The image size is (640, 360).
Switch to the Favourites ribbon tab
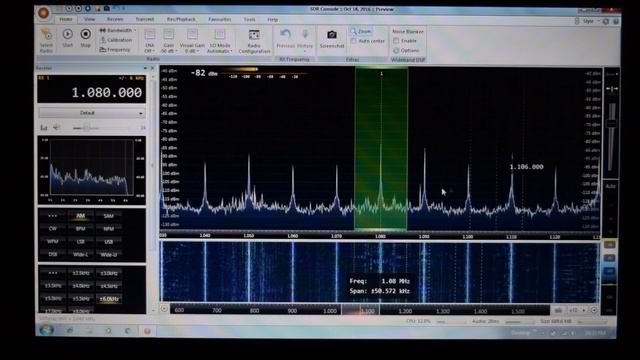tap(220, 19)
